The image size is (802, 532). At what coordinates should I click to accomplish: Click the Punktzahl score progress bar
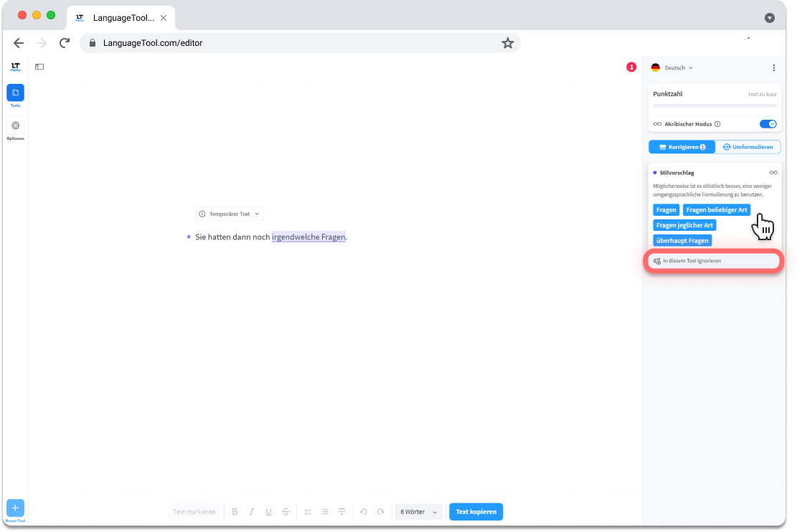click(x=714, y=106)
